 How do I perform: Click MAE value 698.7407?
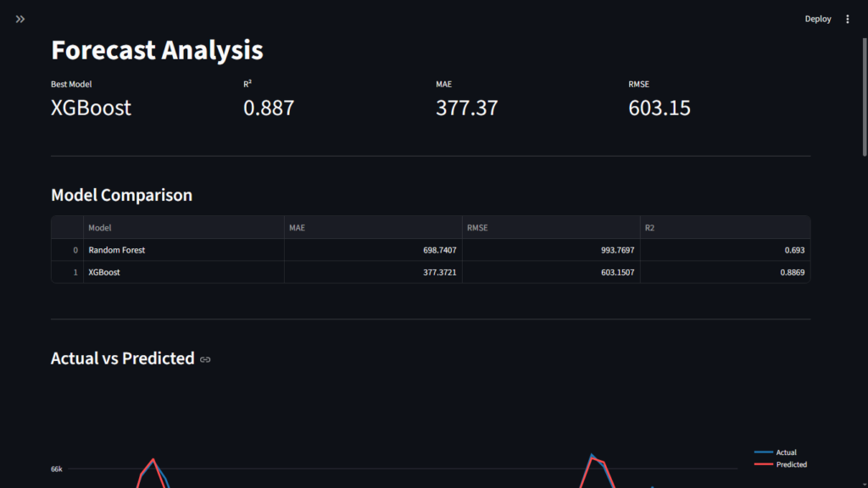click(373, 250)
